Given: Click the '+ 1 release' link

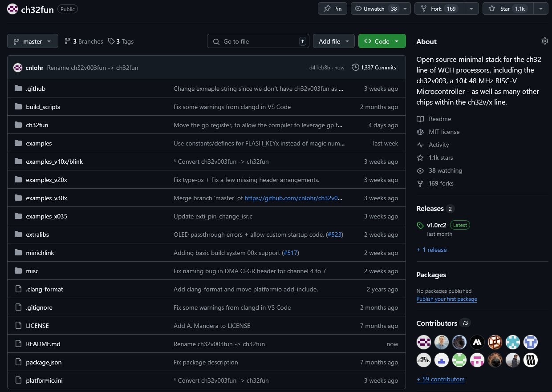Looking at the screenshot, I should pyautogui.click(x=432, y=250).
